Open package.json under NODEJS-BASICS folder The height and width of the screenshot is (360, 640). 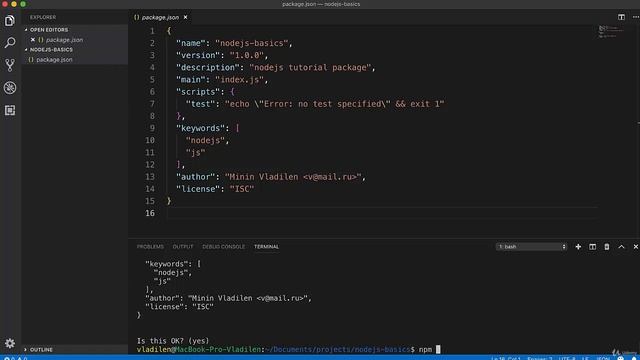(x=54, y=60)
